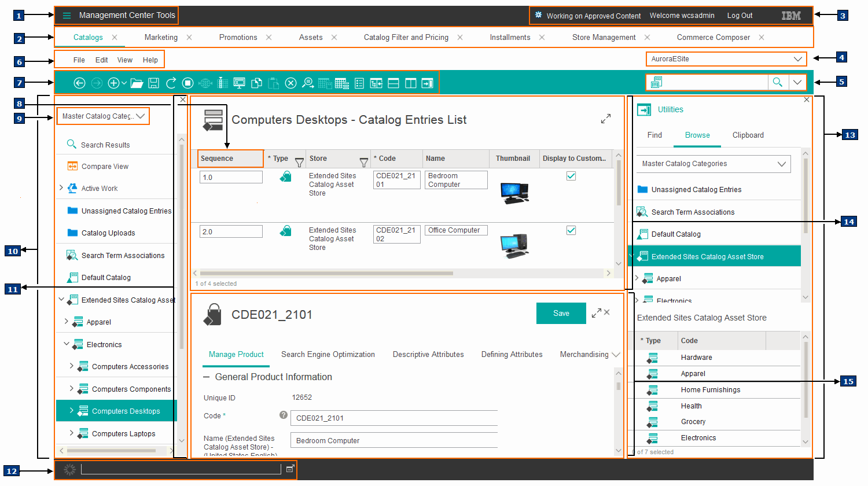868x486 pixels.
Task: Click the Store Preview monitor icon
Action: click(239, 83)
